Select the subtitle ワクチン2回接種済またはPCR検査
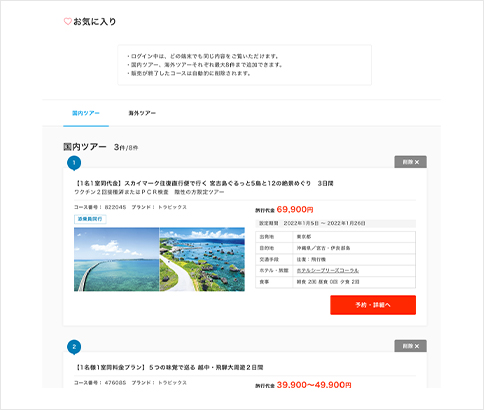 click(x=149, y=192)
